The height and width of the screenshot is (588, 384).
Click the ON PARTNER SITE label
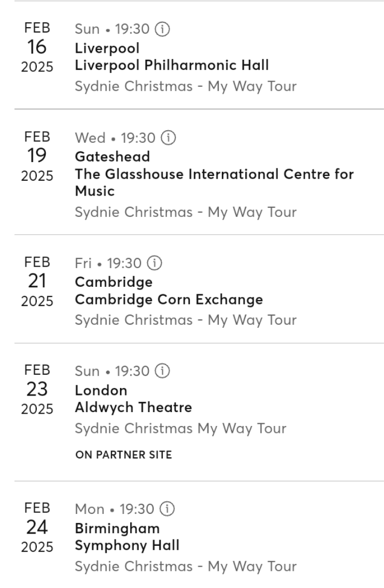(x=123, y=455)
